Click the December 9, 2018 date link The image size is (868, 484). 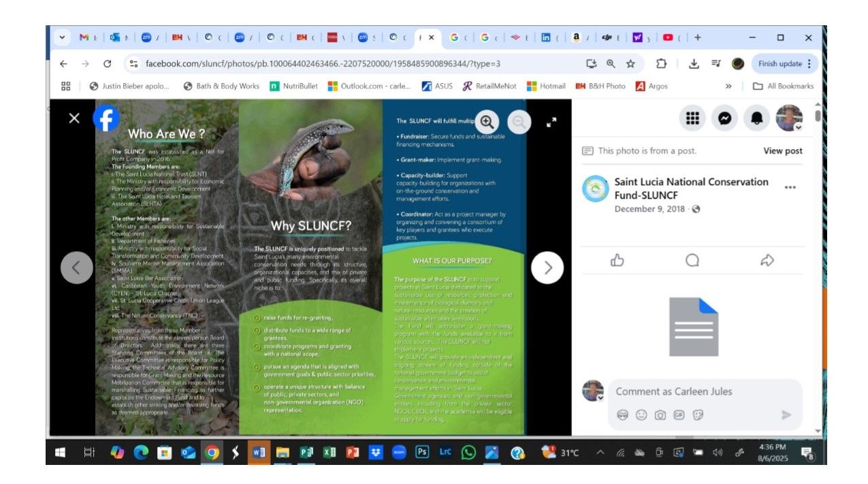[649, 209]
